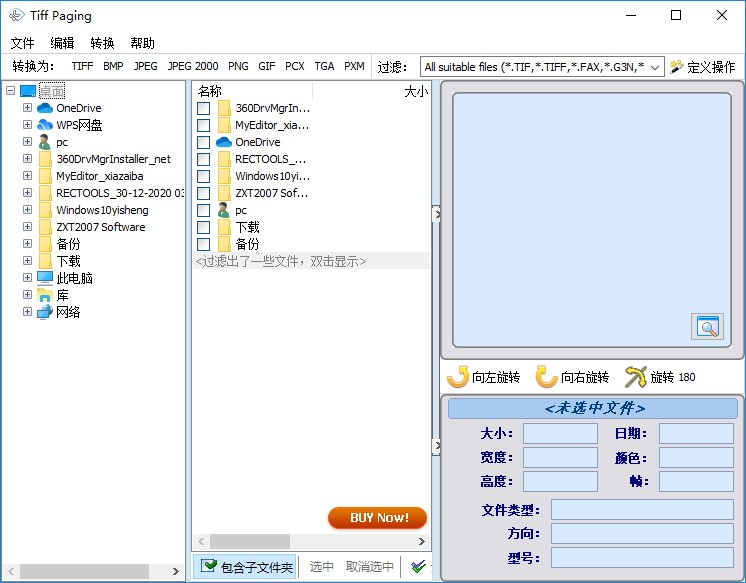Check the 下载 row checkbox

pyautogui.click(x=204, y=227)
